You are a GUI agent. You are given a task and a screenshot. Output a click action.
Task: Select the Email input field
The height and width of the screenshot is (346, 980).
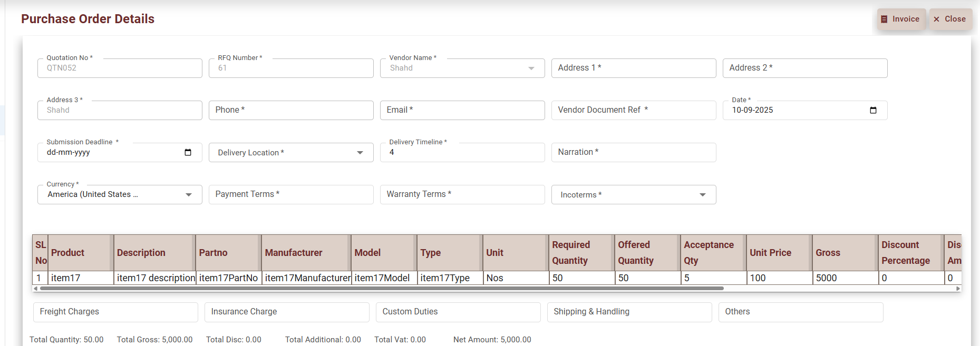(462, 110)
